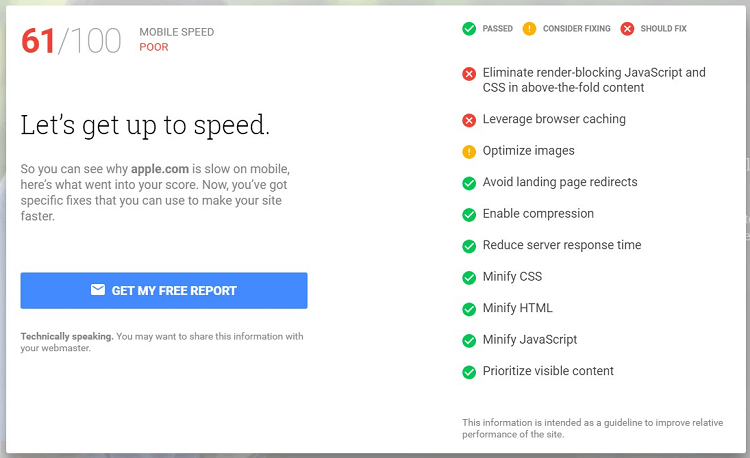750x458 pixels.
Task: Click the bold apple.com text in description
Action: pyautogui.click(x=160, y=169)
